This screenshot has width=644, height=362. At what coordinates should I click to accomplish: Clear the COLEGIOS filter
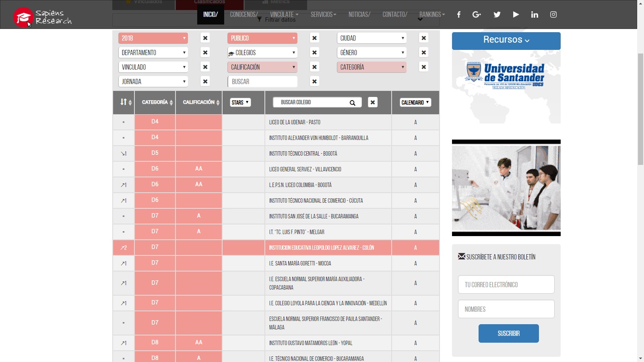[315, 53]
